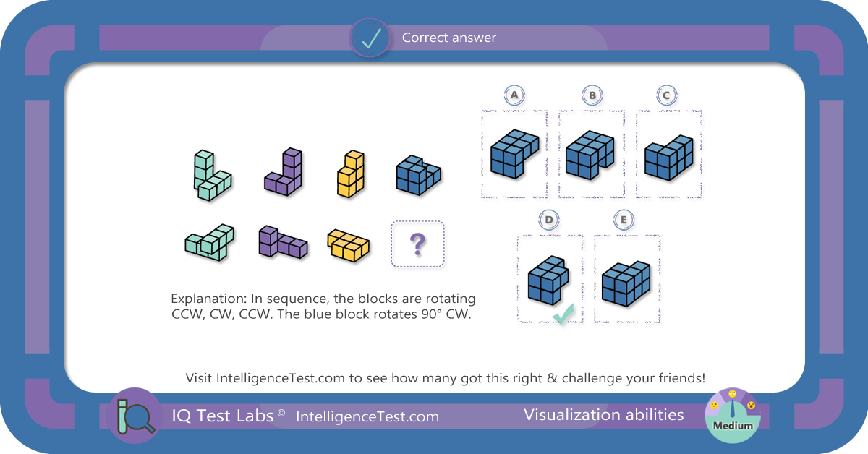Select the purple J-shaped block in top row
Image resolution: width=868 pixels, height=454 pixels.
pyautogui.click(x=284, y=172)
